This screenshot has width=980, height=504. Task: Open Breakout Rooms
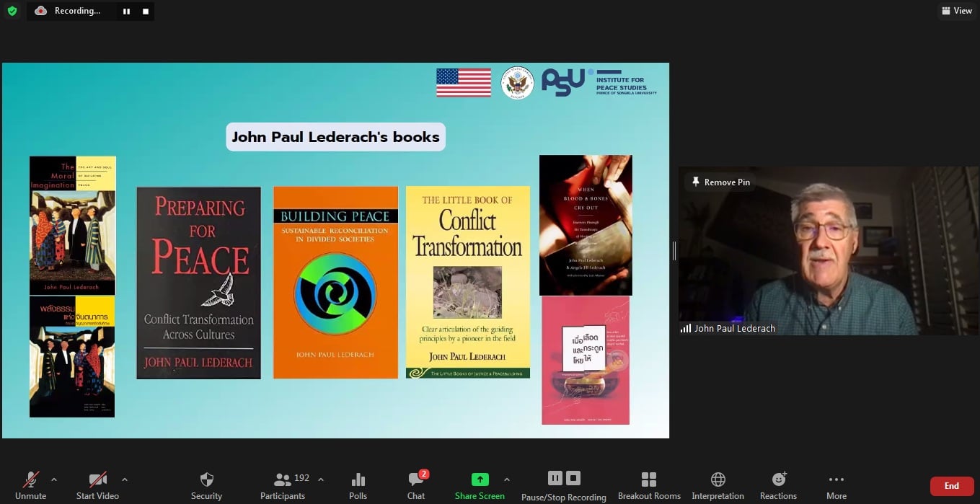649,486
